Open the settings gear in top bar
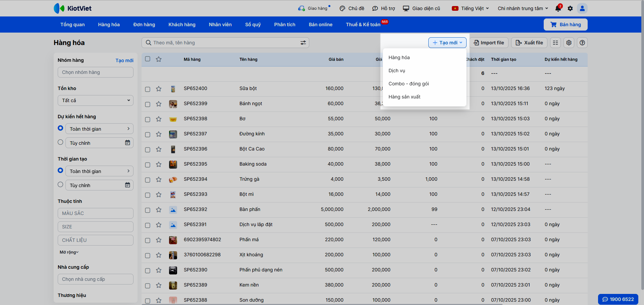Image resolution: width=644 pixels, height=305 pixels. click(570, 8)
